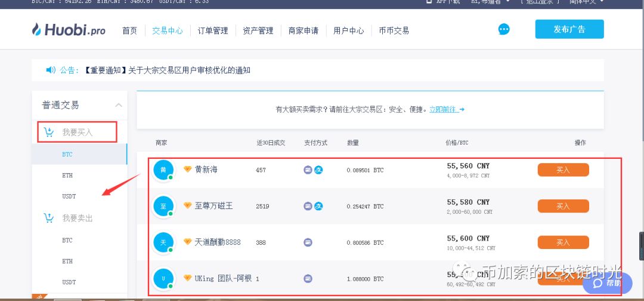Click quantity 1.088000 BTC
Viewport: 644px width, 301px height.
pos(365,279)
